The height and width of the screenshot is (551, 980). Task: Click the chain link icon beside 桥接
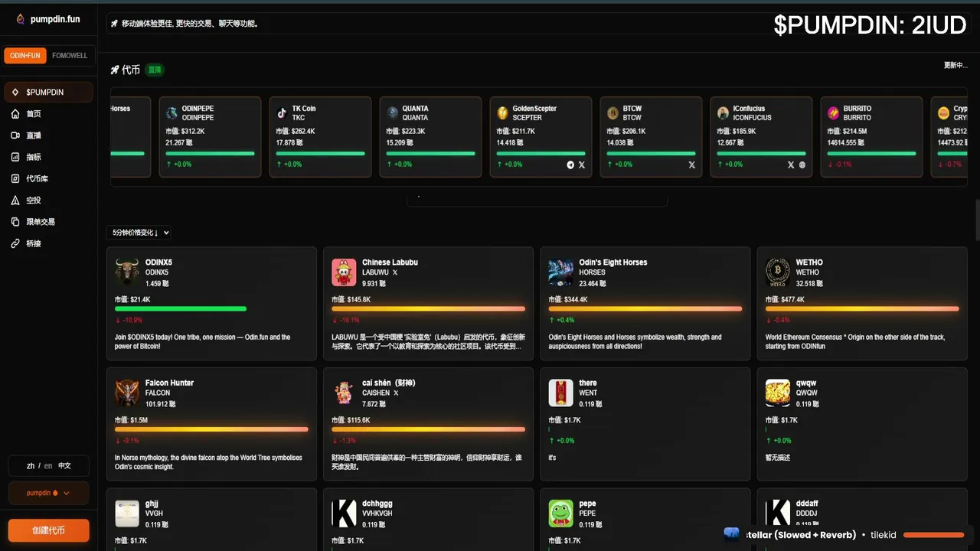tap(15, 243)
